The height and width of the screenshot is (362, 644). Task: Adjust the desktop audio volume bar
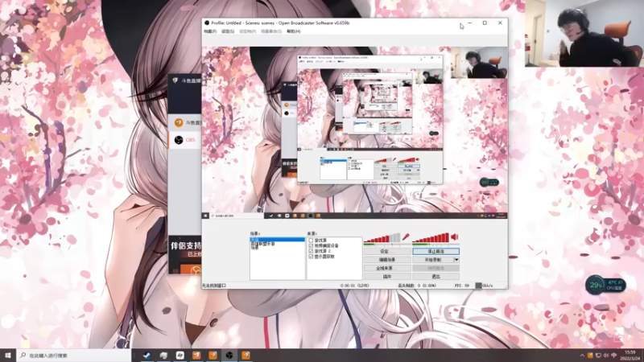coord(431,237)
